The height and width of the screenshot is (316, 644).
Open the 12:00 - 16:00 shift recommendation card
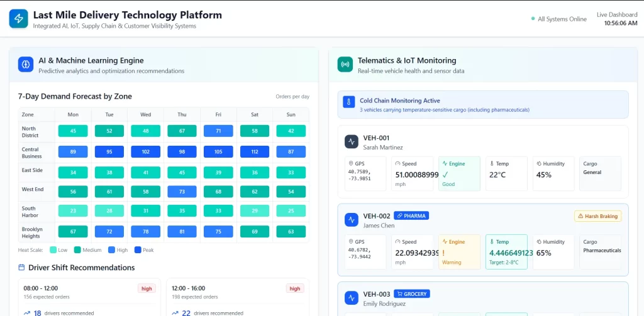pos(239,297)
